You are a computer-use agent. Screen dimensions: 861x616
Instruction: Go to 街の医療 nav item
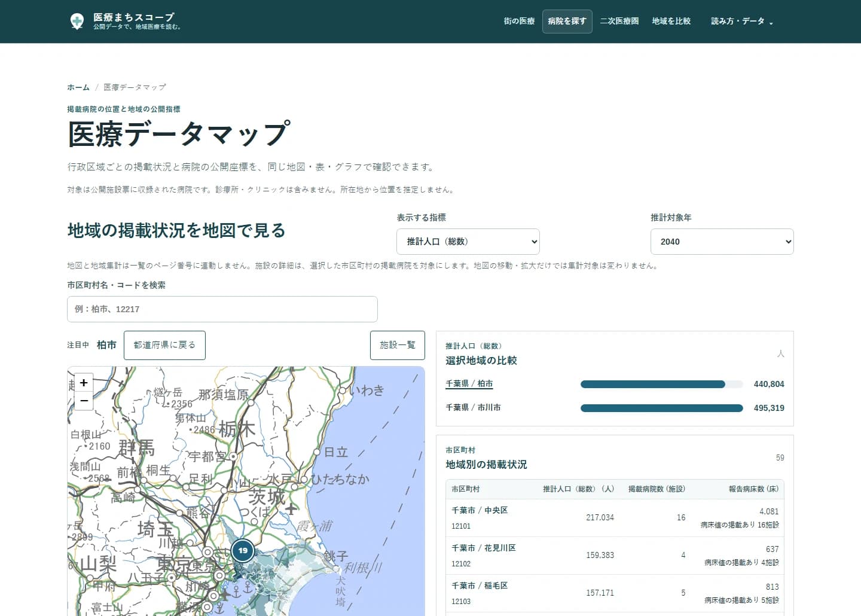(x=519, y=22)
